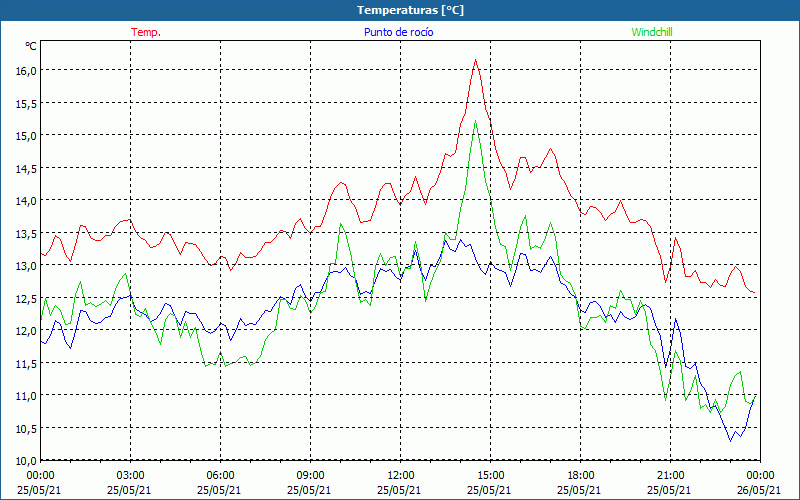Click the '16,0' y-axis value
This screenshot has width=800, height=500.
click(x=27, y=70)
